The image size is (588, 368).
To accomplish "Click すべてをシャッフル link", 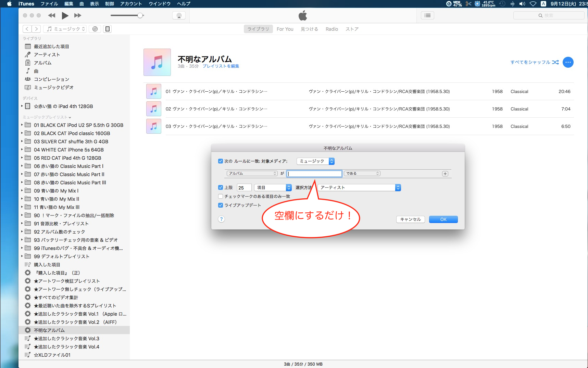I will [x=535, y=62].
